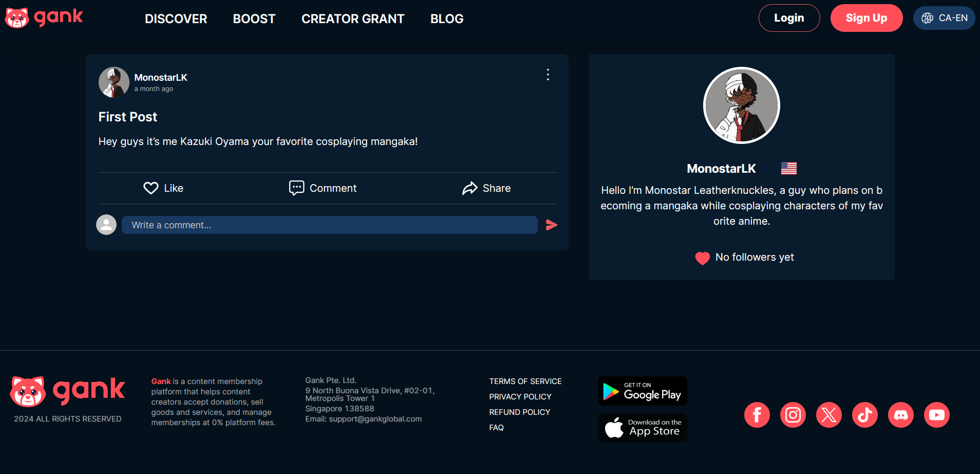This screenshot has width=980, height=474.
Task: Open Gank's Facebook page icon
Action: 757,415
